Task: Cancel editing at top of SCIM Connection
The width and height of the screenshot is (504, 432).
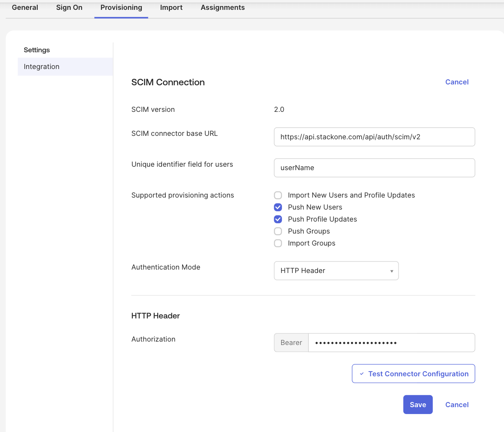Action: (x=457, y=82)
